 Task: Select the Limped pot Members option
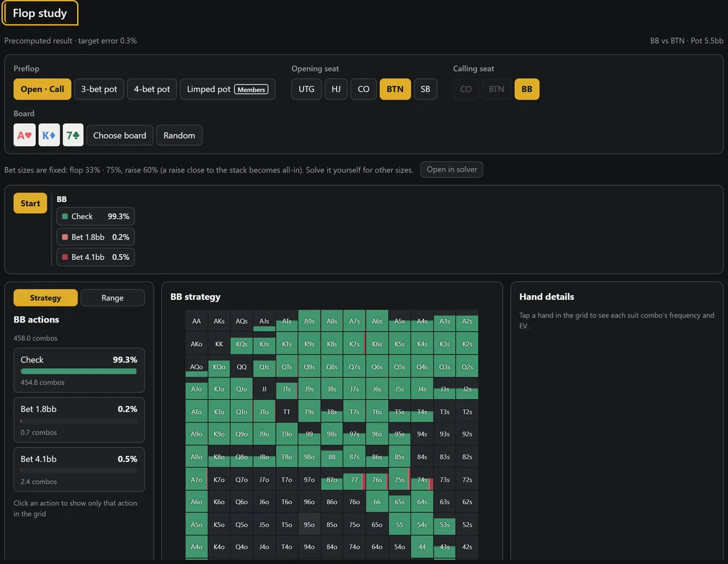(227, 89)
